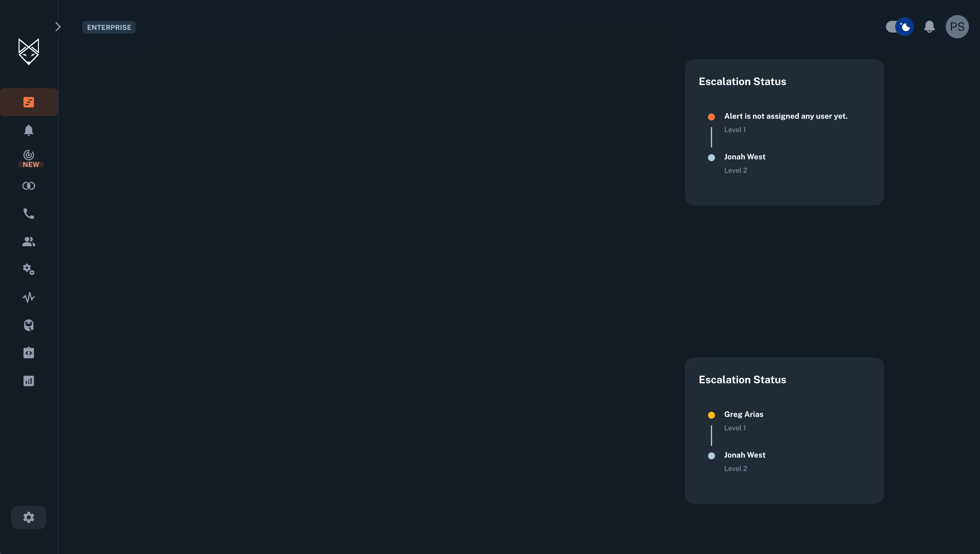The width and height of the screenshot is (980, 554).
Task: Open the PS user avatar menu
Action: click(957, 27)
